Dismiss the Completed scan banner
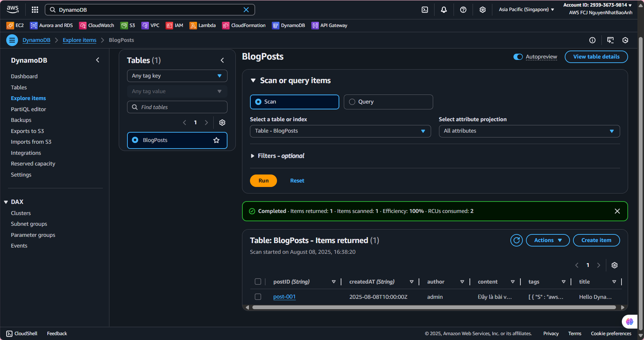The width and height of the screenshot is (644, 340). click(617, 211)
